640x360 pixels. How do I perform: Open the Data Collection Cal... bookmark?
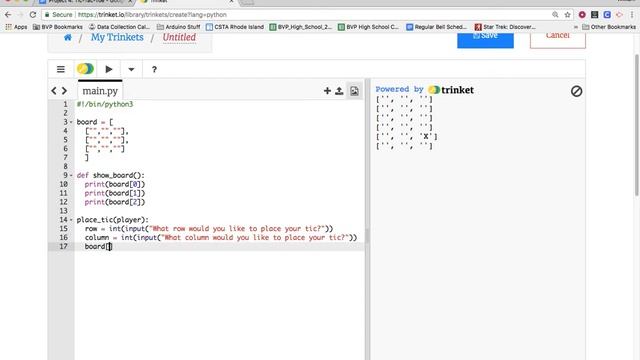(120, 27)
